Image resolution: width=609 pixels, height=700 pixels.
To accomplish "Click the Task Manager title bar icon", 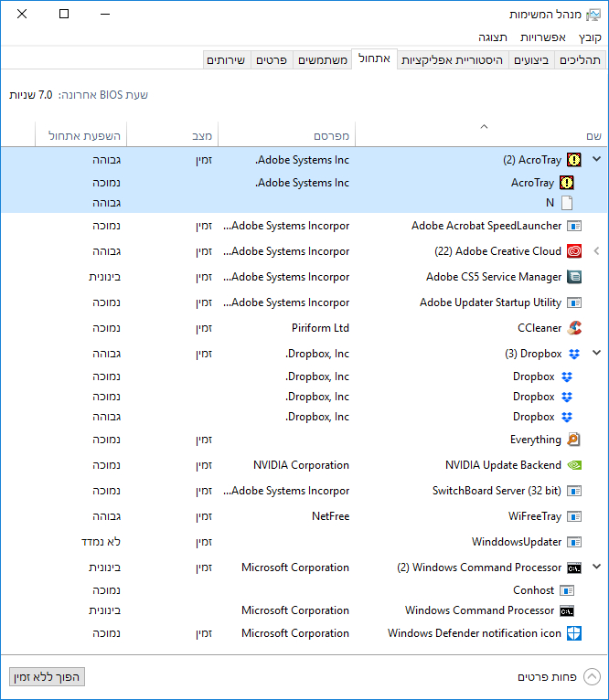I will [x=593, y=15].
